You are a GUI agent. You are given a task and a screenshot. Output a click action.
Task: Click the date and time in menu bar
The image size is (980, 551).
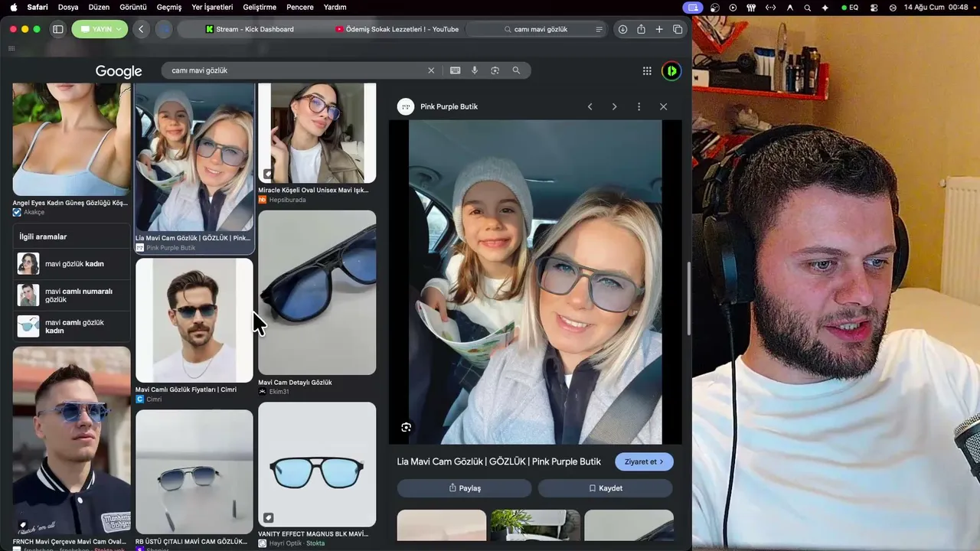[936, 7]
